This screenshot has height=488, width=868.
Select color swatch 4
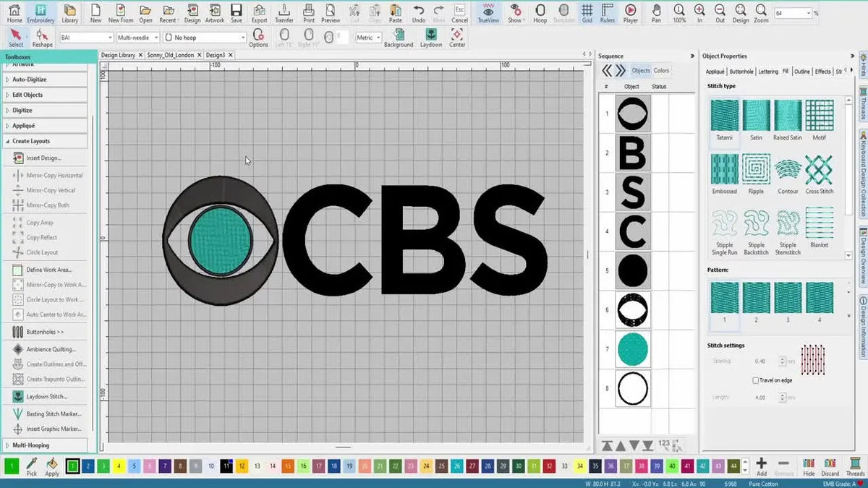[118, 466]
